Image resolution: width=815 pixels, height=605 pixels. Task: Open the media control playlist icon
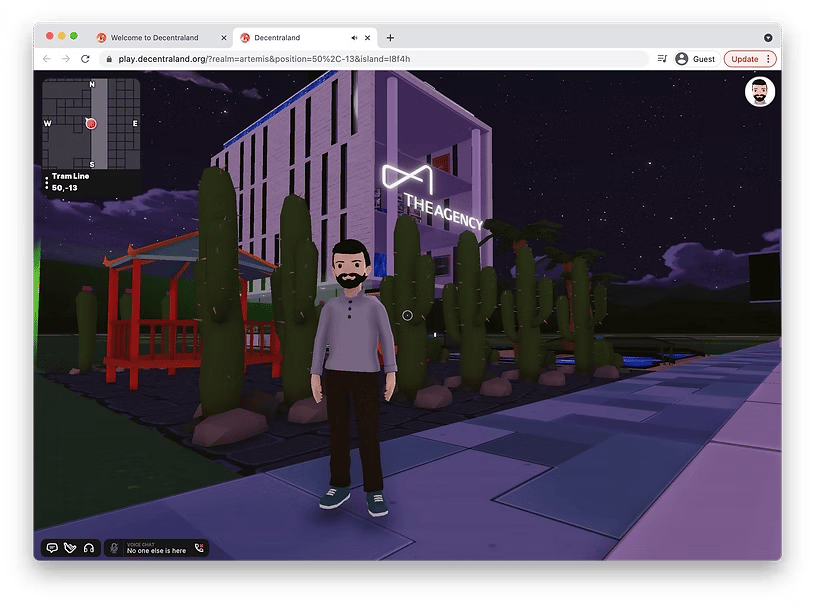tap(662, 59)
